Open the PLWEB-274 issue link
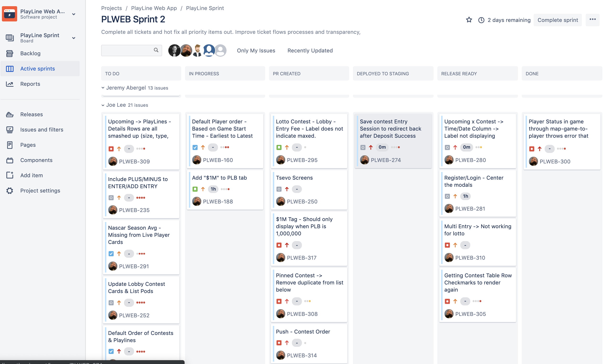 [385, 160]
